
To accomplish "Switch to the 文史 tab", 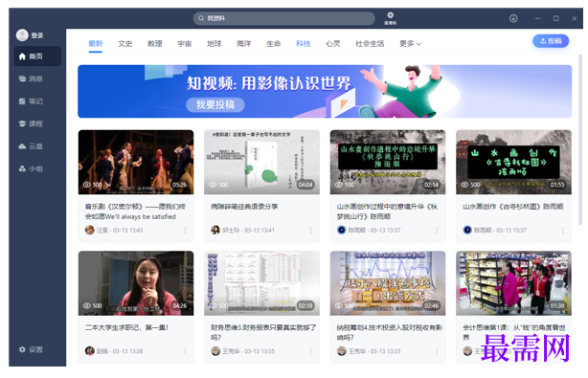I will point(124,44).
